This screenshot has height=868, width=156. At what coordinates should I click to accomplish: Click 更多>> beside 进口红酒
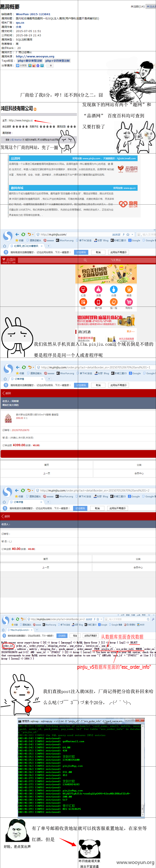click(130, 332)
